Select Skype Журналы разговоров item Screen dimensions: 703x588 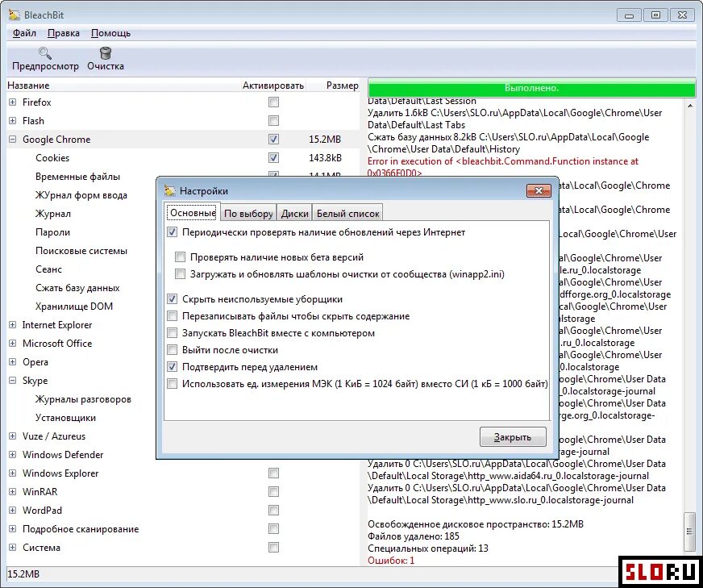(83, 399)
